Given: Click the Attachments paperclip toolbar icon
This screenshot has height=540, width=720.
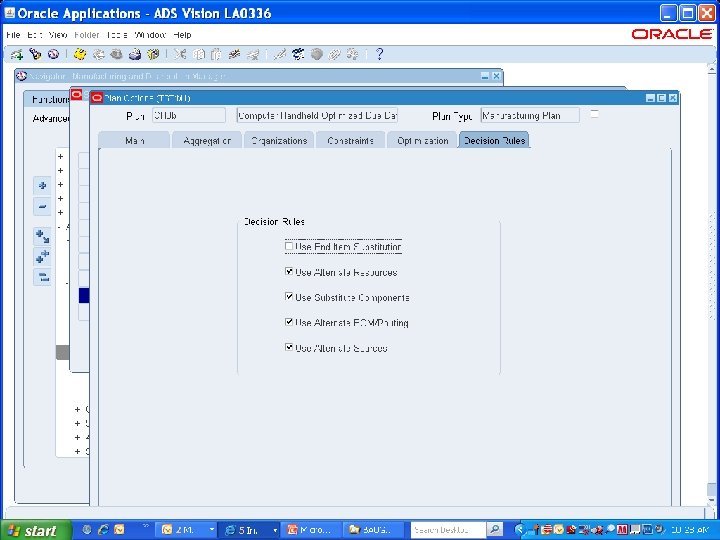Looking at the screenshot, I should [x=334, y=55].
